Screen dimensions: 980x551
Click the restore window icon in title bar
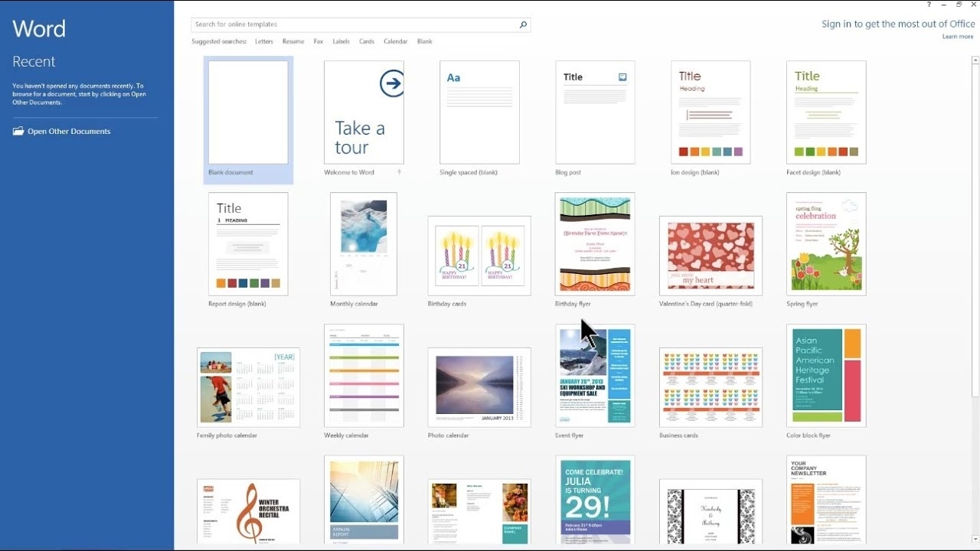[959, 5]
